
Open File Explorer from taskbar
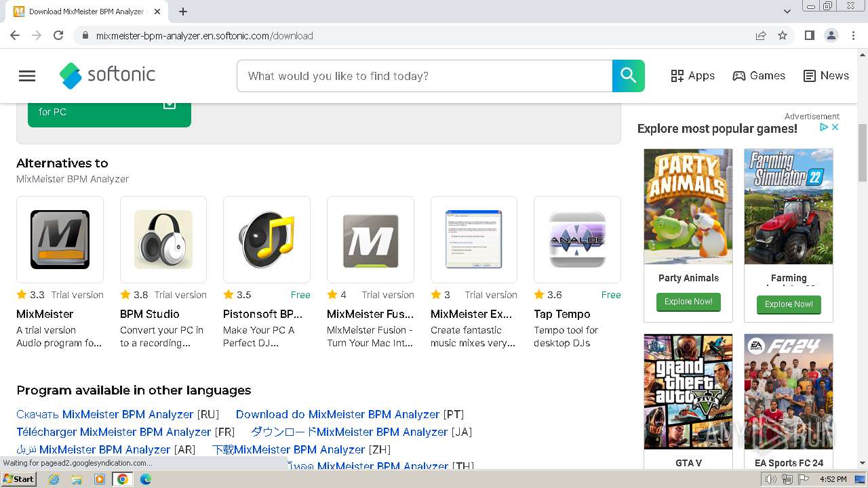coord(77,479)
